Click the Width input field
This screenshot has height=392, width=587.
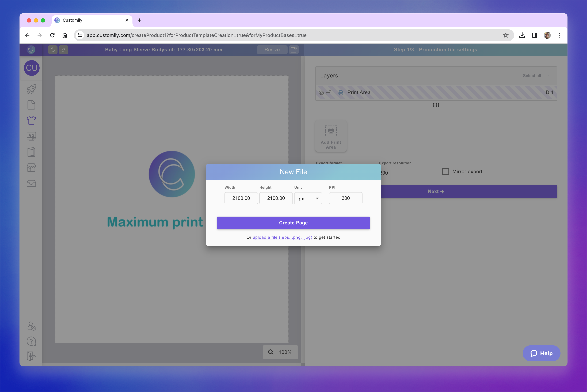pos(241,198)
